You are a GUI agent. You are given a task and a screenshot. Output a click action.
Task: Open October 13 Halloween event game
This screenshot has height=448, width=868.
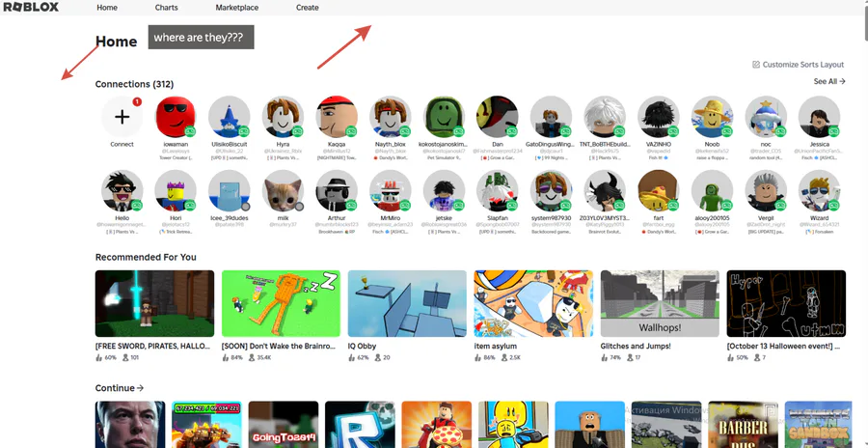coord(786,304)
